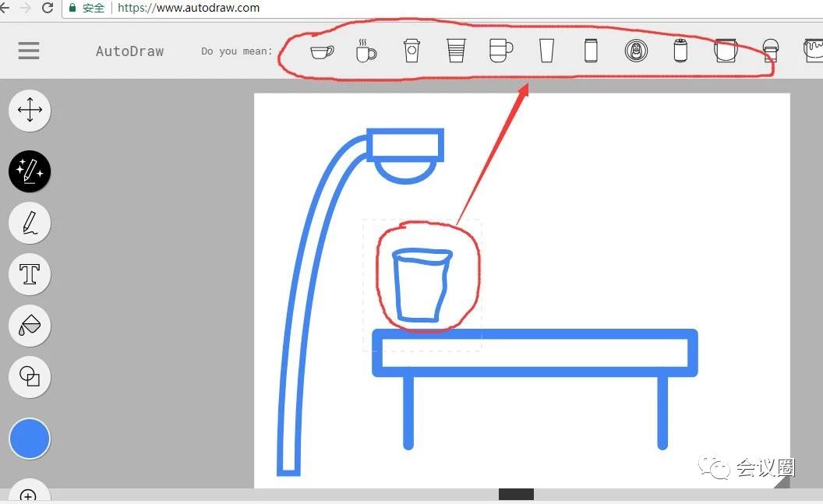Click the AutoDraw logo text

[x=129, y=51]
